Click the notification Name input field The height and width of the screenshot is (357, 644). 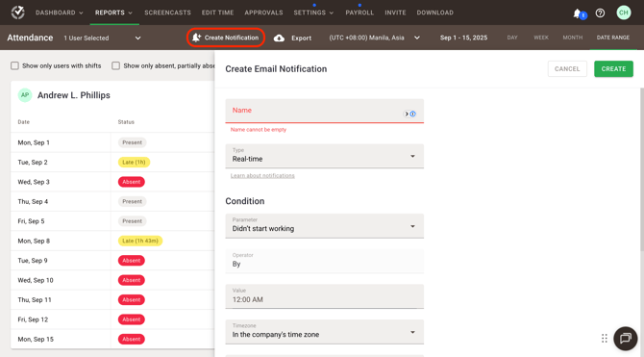click(x=325, y=111)
